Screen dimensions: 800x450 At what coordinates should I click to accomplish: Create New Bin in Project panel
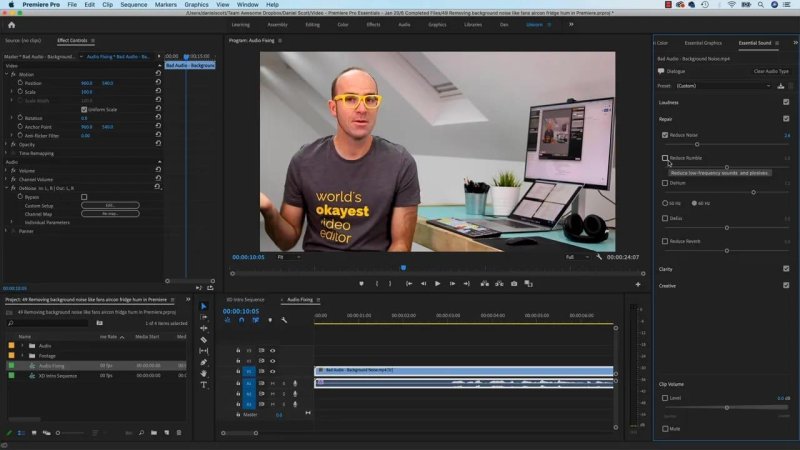point(154,433)
